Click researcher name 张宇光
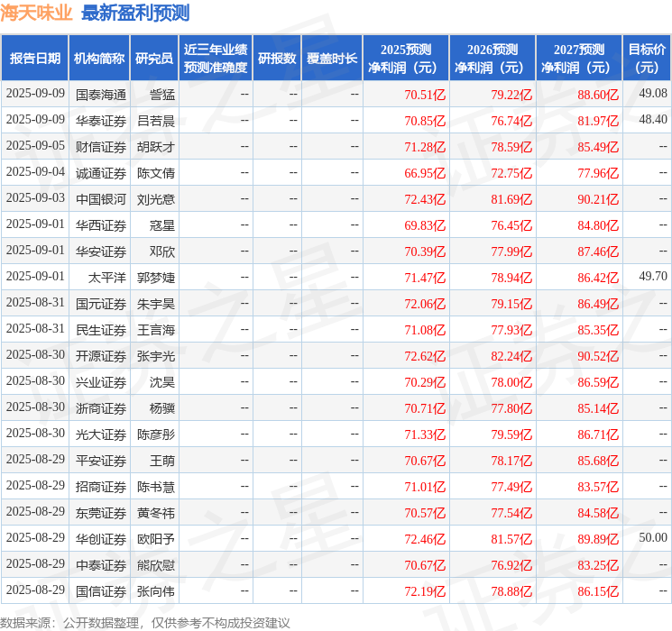 (156, 356)
